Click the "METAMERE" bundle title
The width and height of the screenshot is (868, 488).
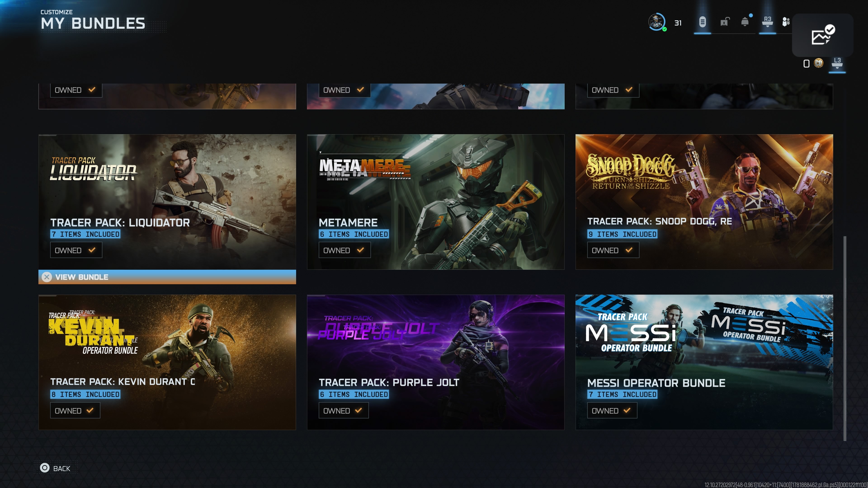[x=348, y=223]
